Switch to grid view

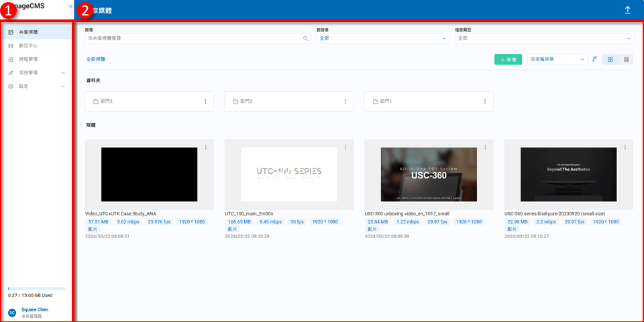(x=610, y=60)
